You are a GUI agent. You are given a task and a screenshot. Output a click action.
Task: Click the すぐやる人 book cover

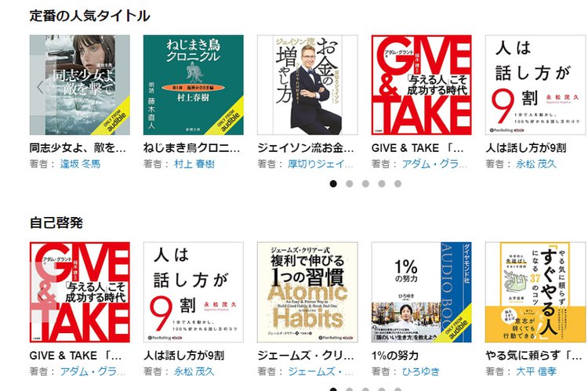(535, 292)
